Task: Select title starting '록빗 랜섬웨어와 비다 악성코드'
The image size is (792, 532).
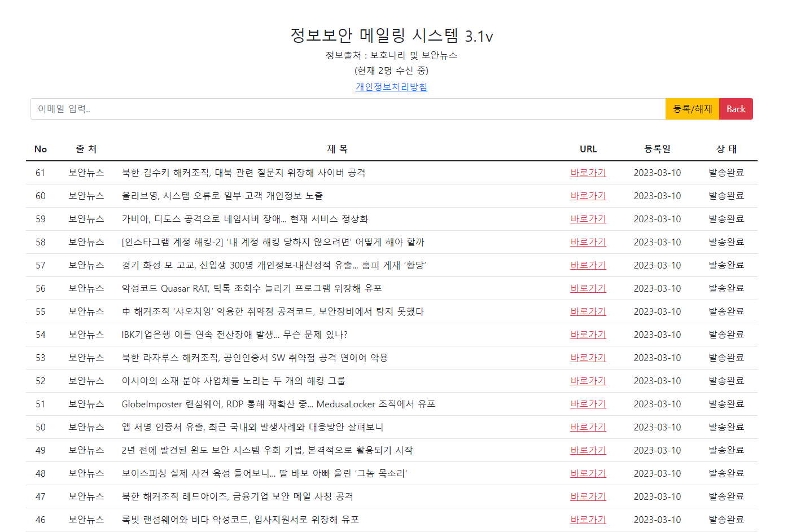Action: pos(240,520)
